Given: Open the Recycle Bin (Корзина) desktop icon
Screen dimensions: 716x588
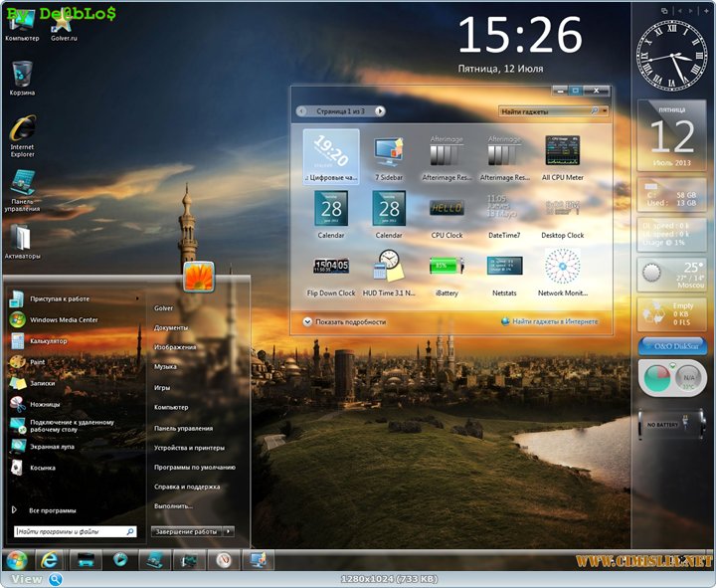Looking at the screenshot, I should coord(22,74).
